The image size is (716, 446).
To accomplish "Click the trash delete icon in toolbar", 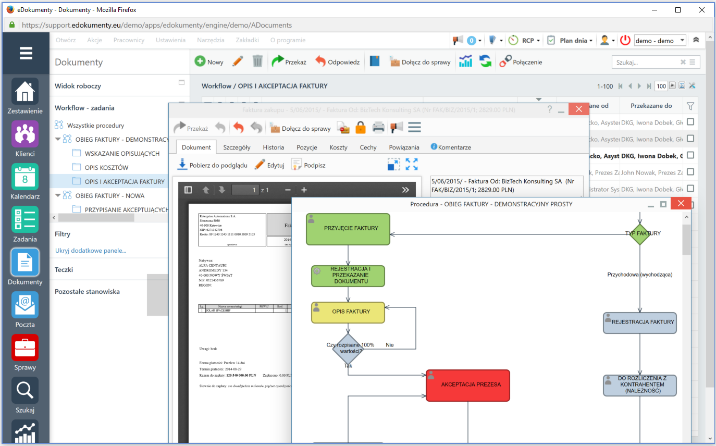I will 258,62.
